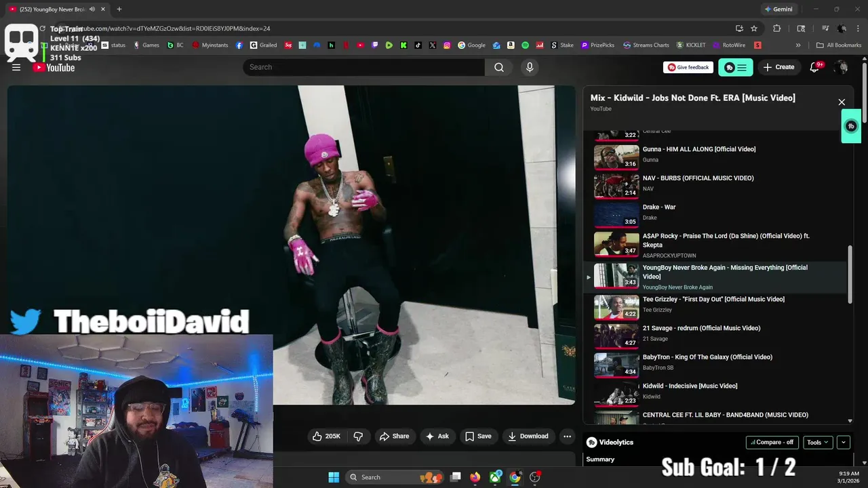Open YouTube notifications bell

[815, 67]
